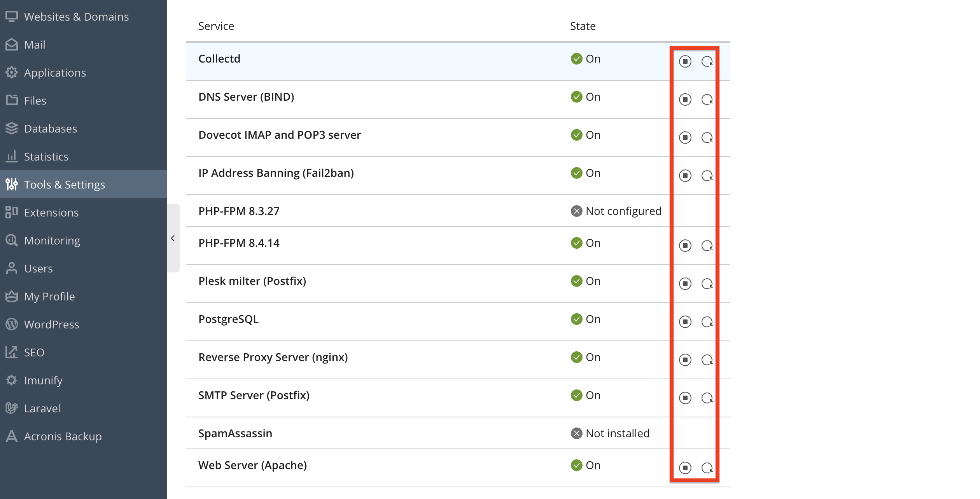
Task: Restart the DNS Server (BIND) service
Action: 707,99
